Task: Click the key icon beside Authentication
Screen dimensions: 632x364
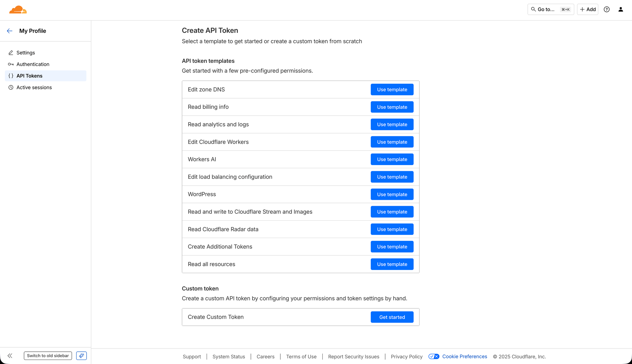Action: [x=11, y=64]
